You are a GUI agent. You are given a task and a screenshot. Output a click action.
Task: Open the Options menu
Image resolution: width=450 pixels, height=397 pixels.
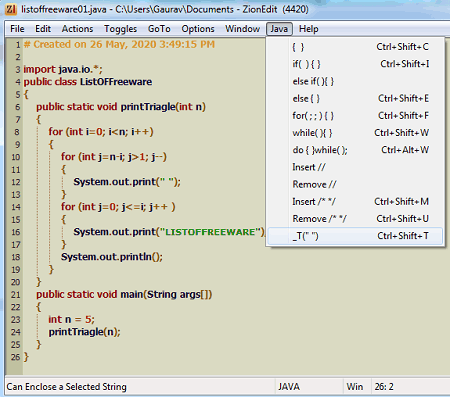pyautogui.click(x=198, y=29)
